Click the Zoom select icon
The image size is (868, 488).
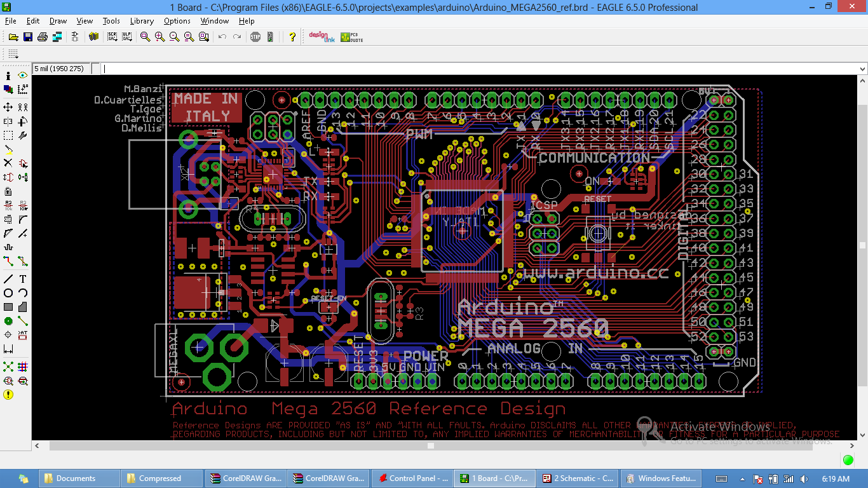(204, 37)
